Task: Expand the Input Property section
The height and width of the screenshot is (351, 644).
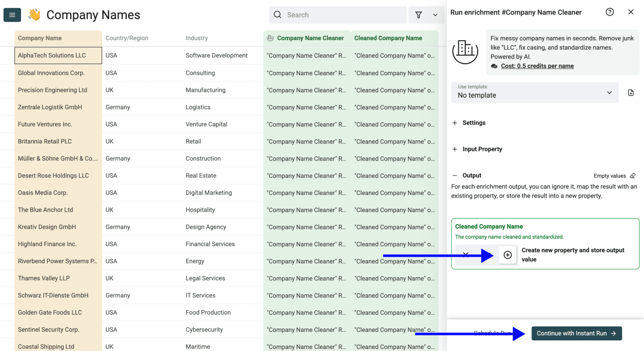Action: click(477, 149)
